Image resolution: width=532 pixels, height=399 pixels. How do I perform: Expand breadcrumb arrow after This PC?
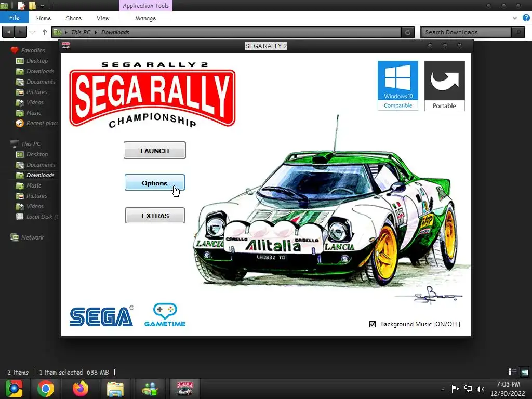[96, 32]
